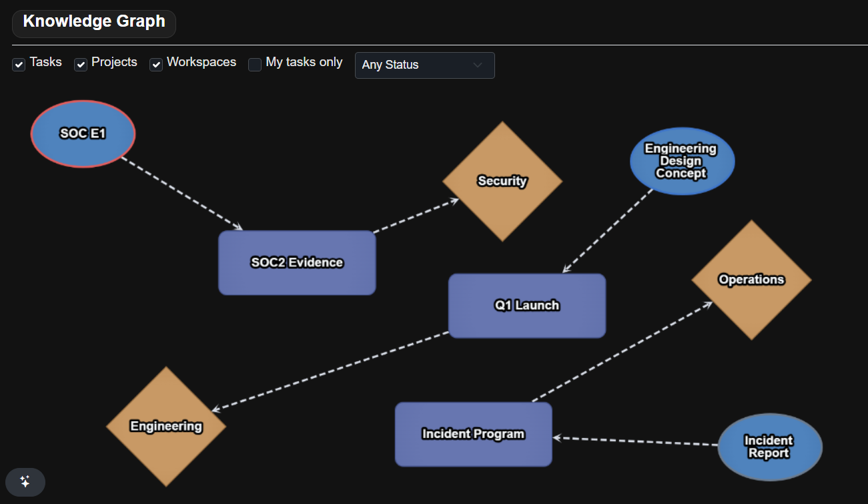Open the Engineering Design Concept node
Image resolution: width=868 pixels, height=504 pixels.
[682, 161]
